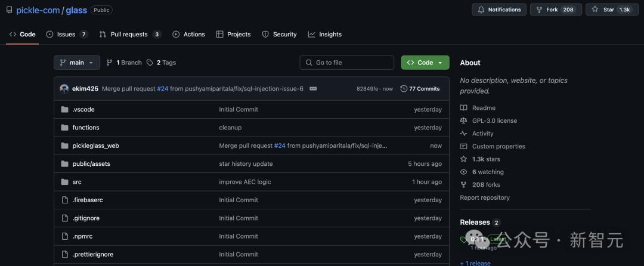View the 1 Branch link
The height and width of the screenshot is (266, 644).
point(124,63)
